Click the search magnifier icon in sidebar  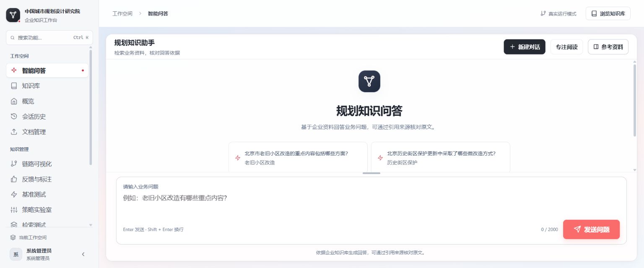(13, 38)
